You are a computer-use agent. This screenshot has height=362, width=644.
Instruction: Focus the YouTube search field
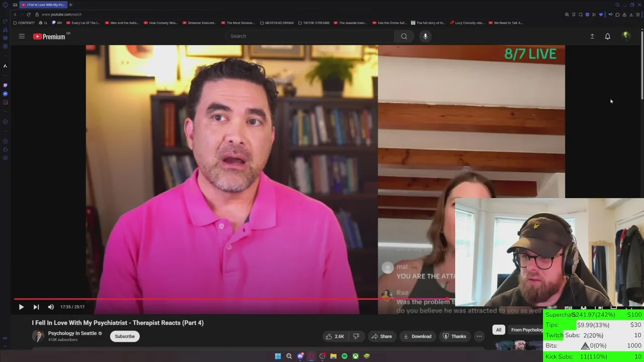click(309, 36)
